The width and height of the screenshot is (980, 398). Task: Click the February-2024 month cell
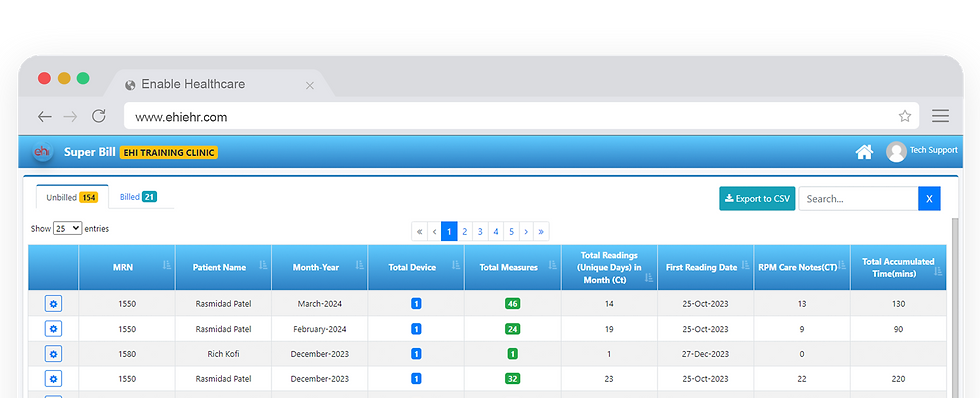pyautogui.click(x=319, y=329)
